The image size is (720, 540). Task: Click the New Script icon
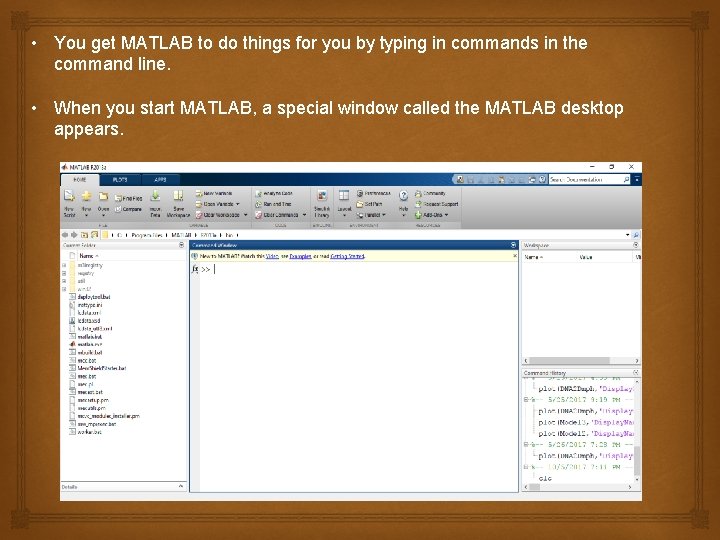[x=69, y=197]
